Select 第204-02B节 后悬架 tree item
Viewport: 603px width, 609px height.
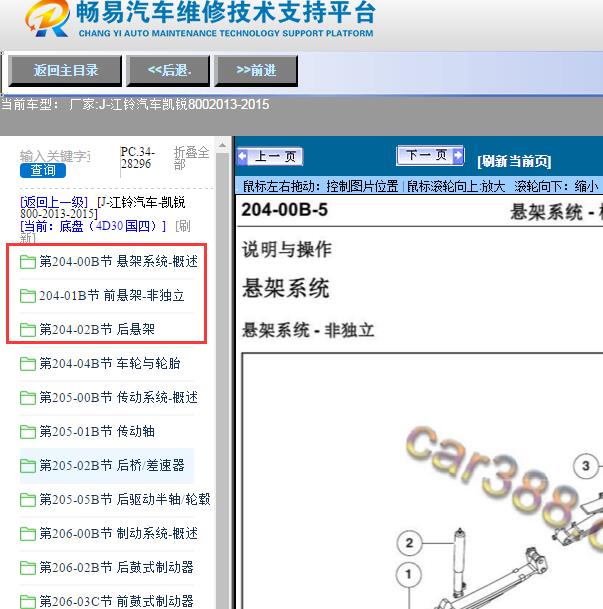click(x=97, y=329)
